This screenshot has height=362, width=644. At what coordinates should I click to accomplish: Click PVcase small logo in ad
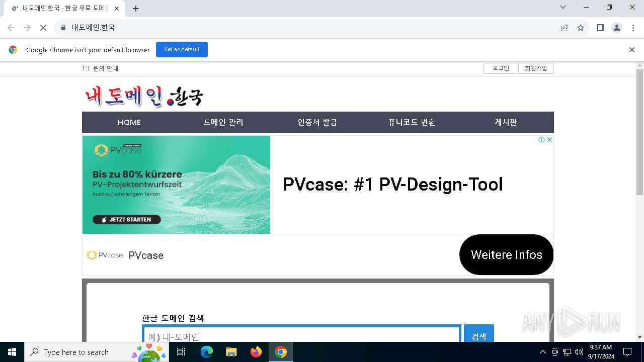[x=105, y=255]
